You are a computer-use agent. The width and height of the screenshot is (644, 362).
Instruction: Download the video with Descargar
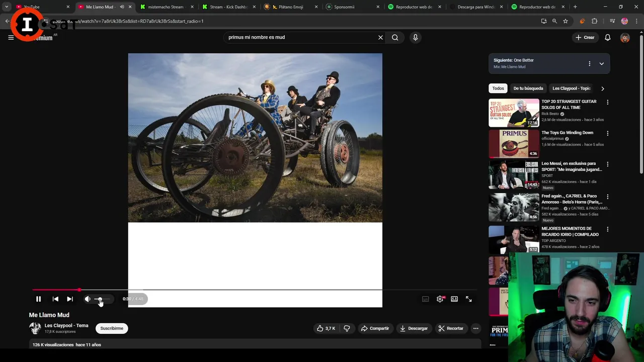(x=414, y=328)
